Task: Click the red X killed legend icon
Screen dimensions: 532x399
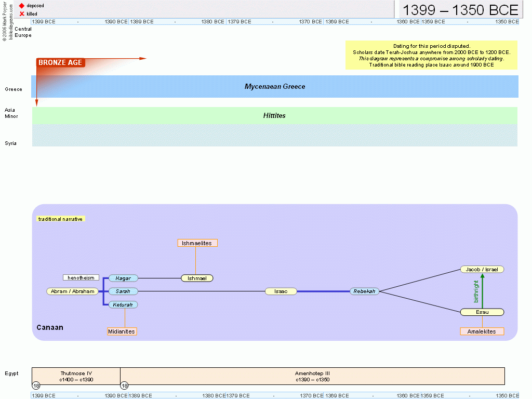Action: click(x=22, y=14)
